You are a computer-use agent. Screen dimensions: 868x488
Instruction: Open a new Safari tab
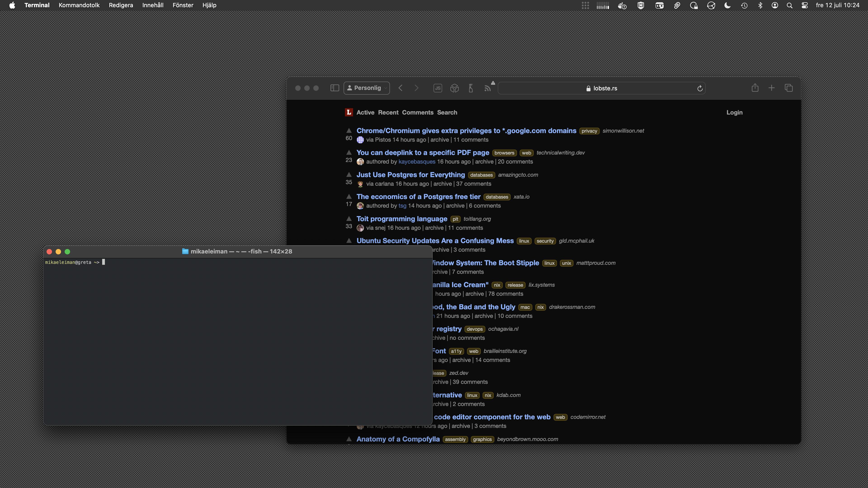coord(771,88)
